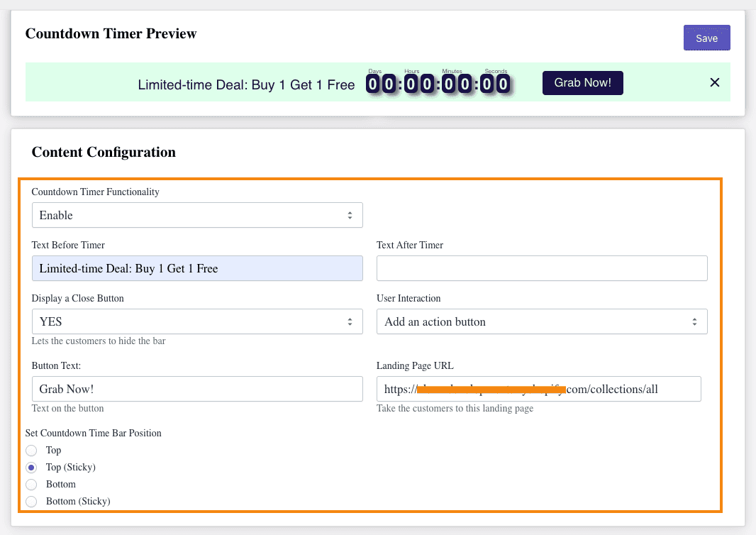Select the Bottom bar position

coord(31,484)
